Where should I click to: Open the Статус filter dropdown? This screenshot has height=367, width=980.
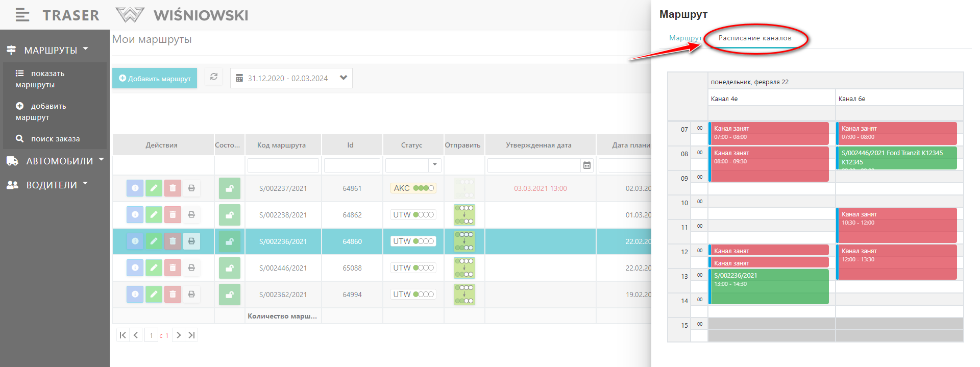coord(434,165)
